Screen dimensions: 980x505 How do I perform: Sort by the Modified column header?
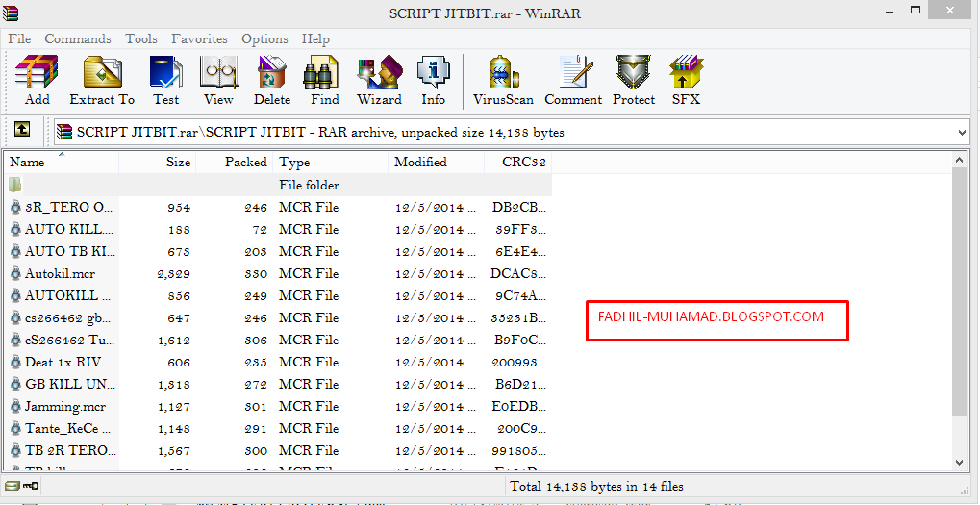point(437,162)
